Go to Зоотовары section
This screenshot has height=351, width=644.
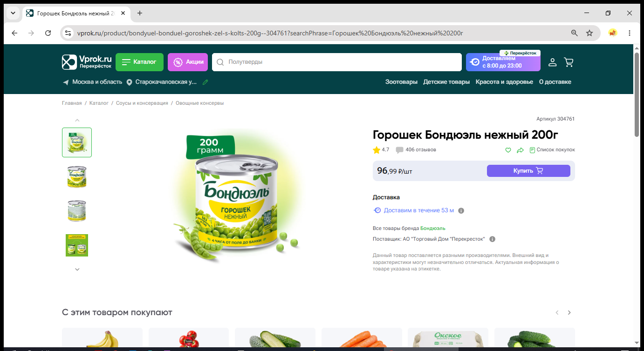(401, 82)
